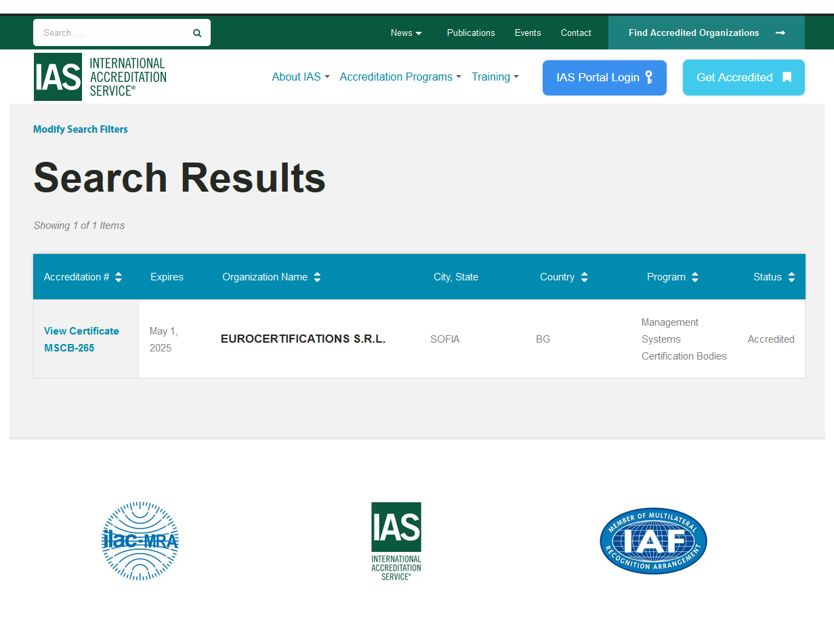Click the IAF member logo
This screenshot has width=834, height=644.
click(653, 541)
